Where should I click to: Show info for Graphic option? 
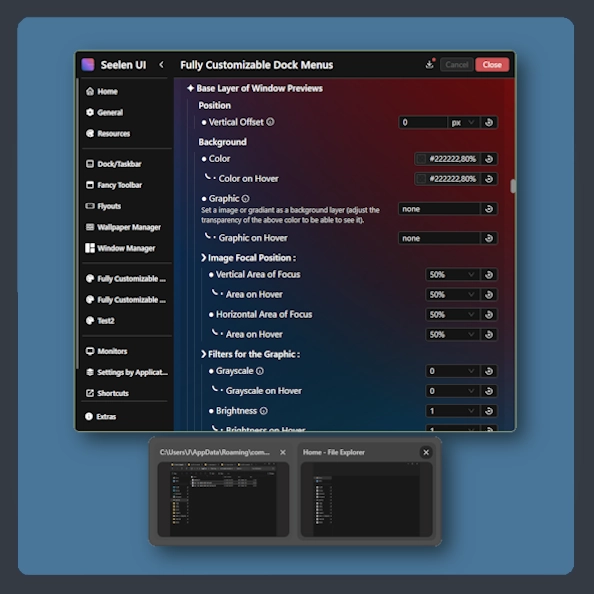[x=245, y=199]
